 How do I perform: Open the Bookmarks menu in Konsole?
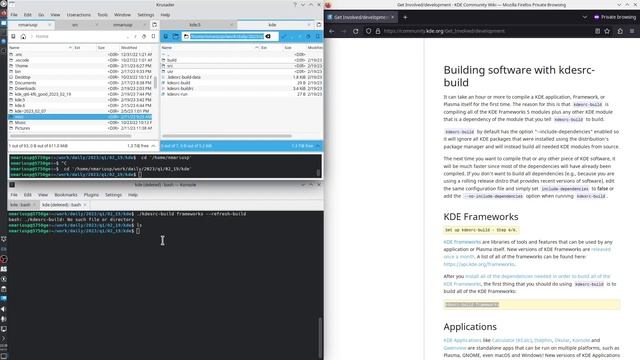pyautogui.click(x=66, y=195)
